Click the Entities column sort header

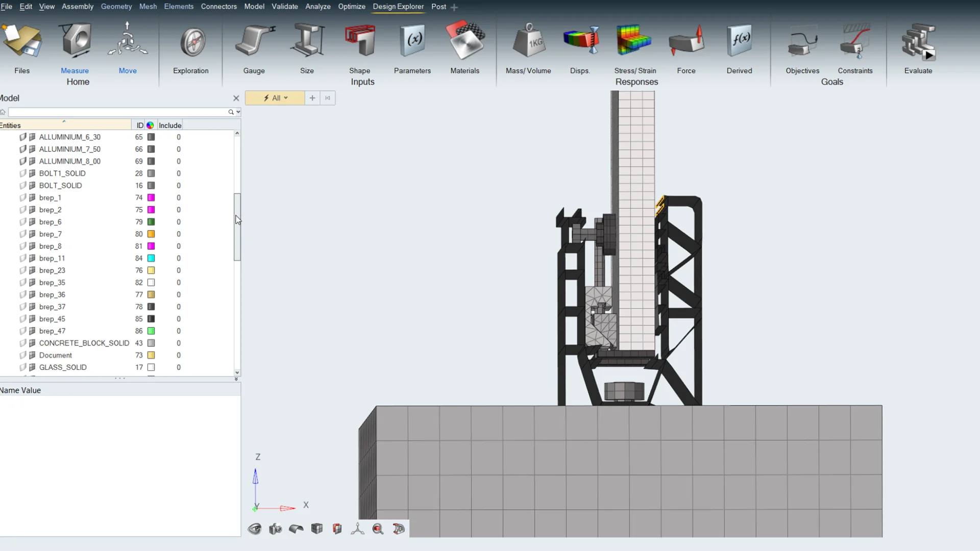(x=65, y=126)
